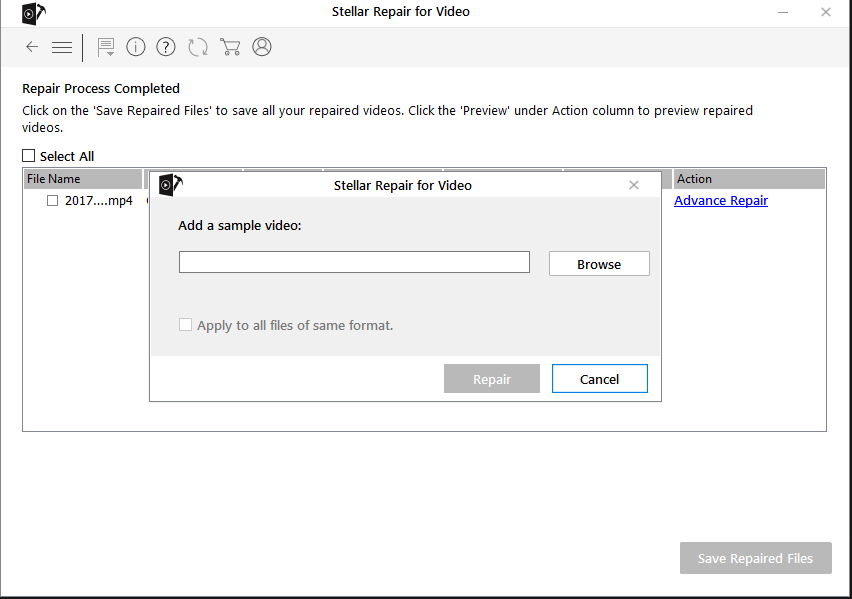Open the info (i) toolbar icon
The width and height of the screenshot is (852, 599).
(x=135, y=47)
